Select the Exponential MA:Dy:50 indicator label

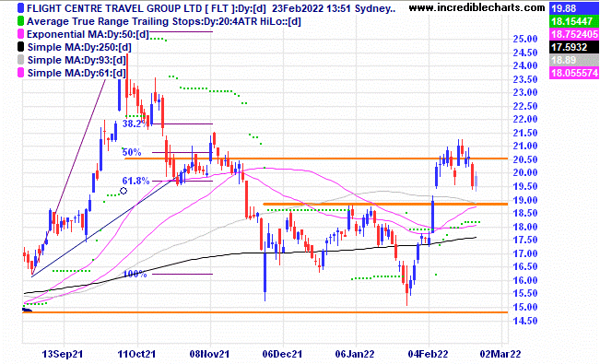[x=88, y=34]
